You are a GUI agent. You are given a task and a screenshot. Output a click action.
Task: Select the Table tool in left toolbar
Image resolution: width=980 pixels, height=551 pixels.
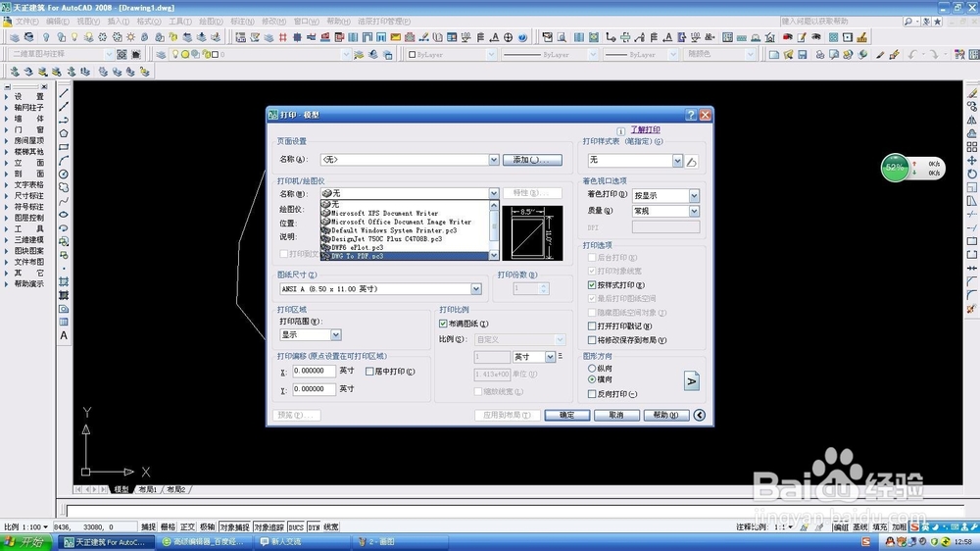64,323
